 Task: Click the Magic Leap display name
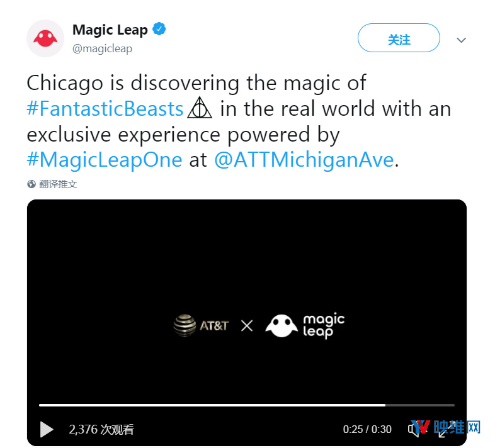110,30
